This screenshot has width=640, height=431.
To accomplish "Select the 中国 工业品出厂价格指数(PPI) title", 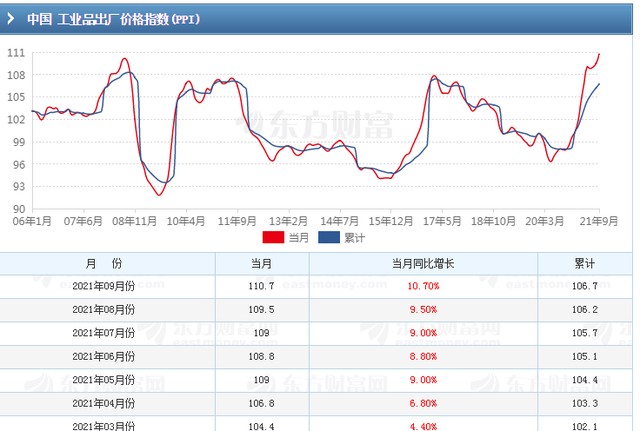I will click(112, 19).
